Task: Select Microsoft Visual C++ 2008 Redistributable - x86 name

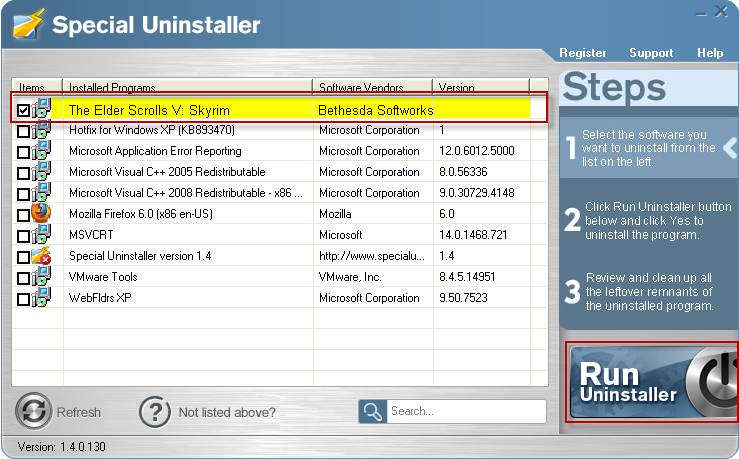Action: click(x=186, y=193)
